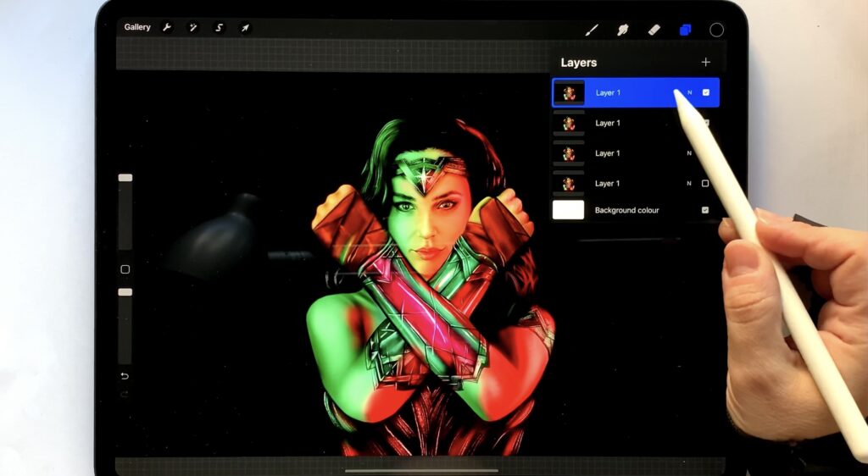Open the Actions wrench menu
Screen dimensions: 868x476
pos(167,28)
